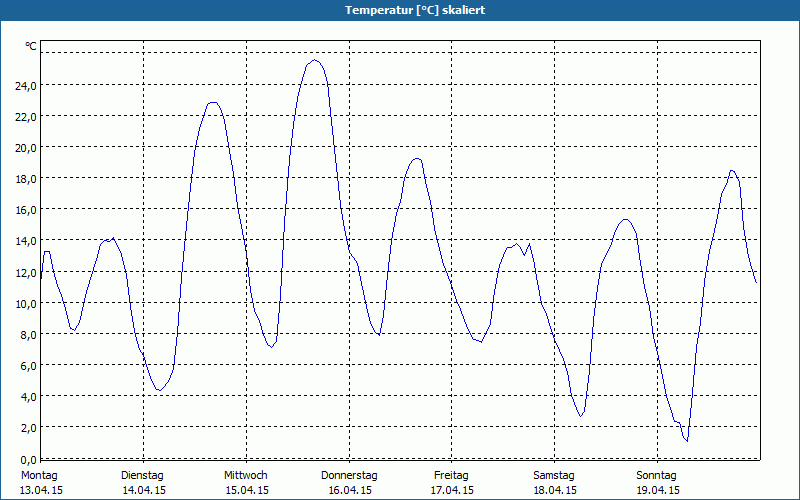
Task: Click the 4,0 y-axis label
Action: [x=27, y=396]
